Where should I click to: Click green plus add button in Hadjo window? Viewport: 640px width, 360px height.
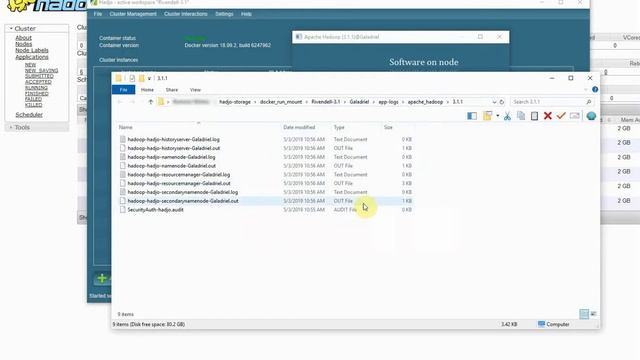tap(102, 278)
